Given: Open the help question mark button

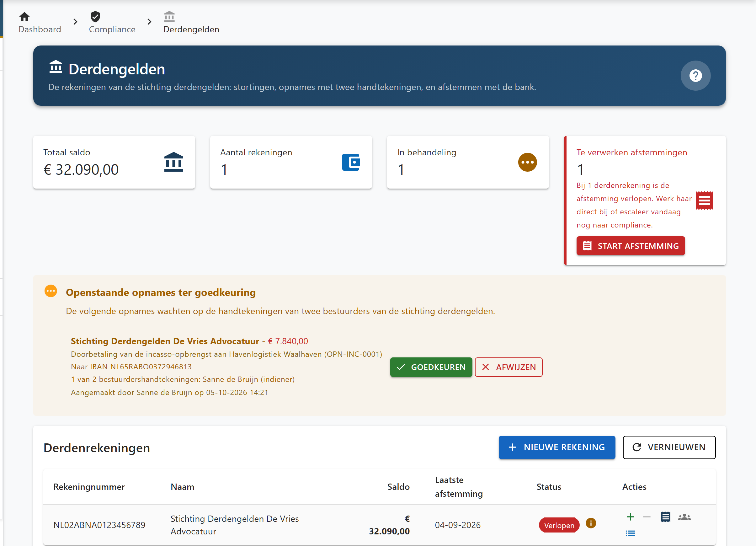Looking at the screenshot, I should click(695, 76).
